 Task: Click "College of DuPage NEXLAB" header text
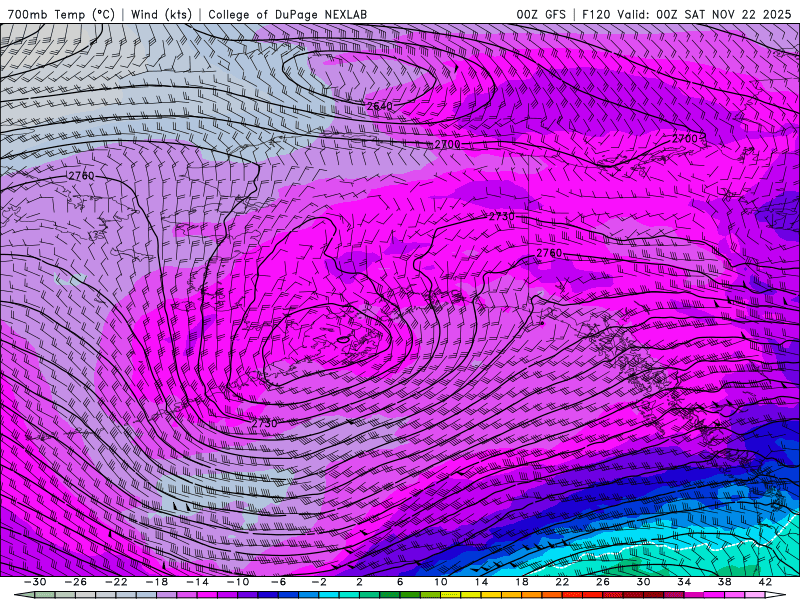coord(287,14)
